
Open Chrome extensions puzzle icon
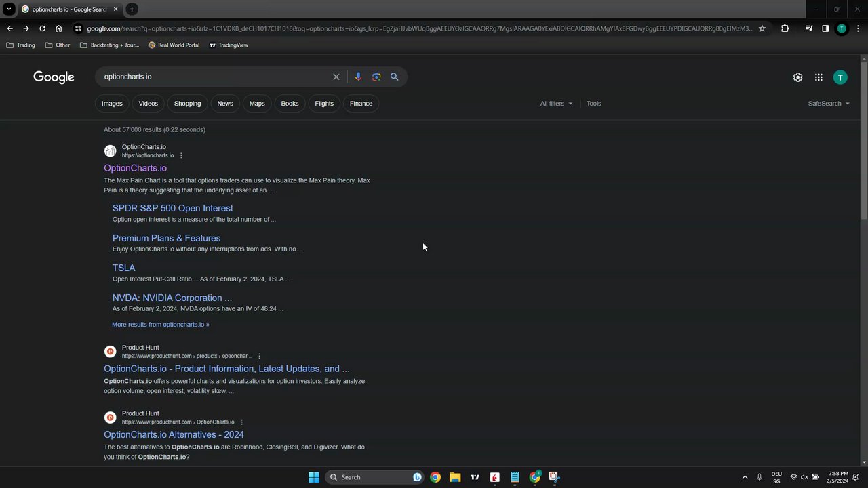pos(785,28)
